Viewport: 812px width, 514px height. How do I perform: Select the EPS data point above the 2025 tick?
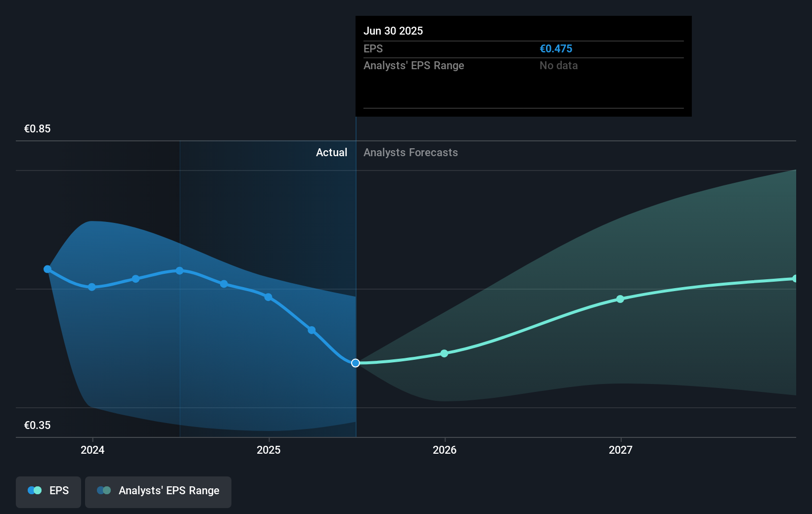pos(268,297)
